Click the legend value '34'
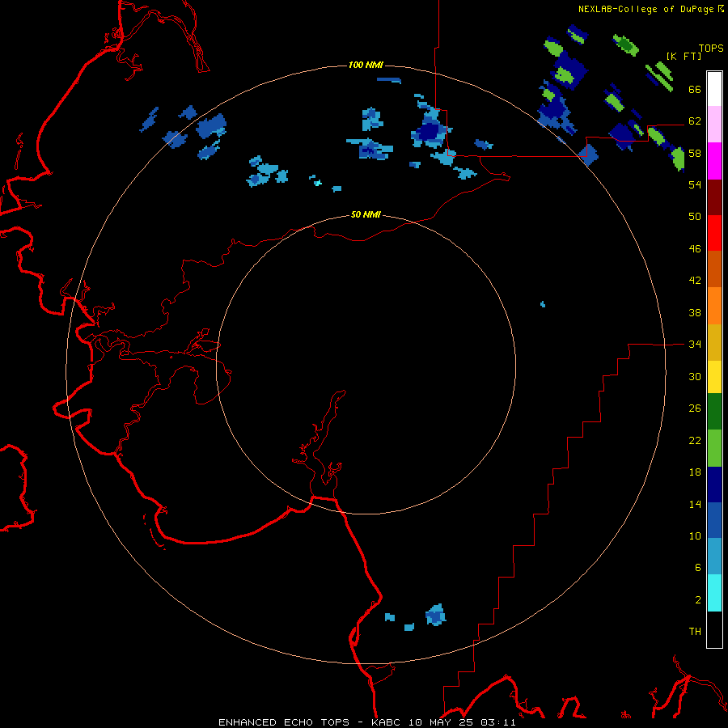Image resolution: width=728 pixels, height=728 pixels. (695, 344)
